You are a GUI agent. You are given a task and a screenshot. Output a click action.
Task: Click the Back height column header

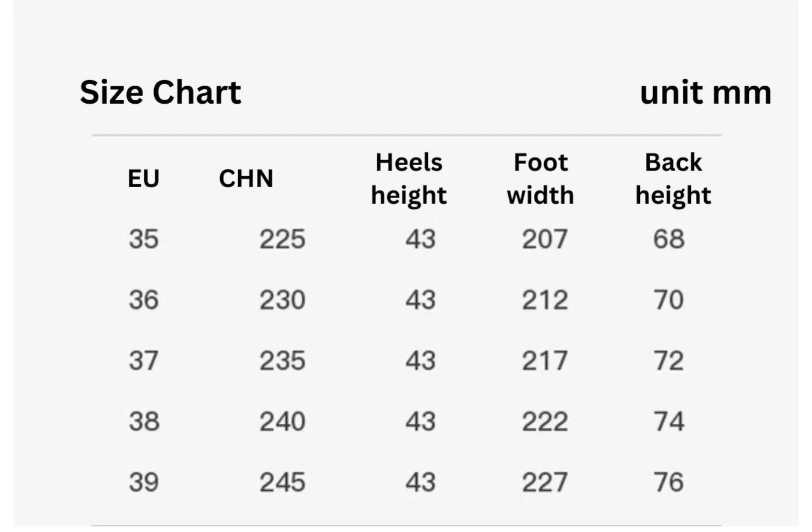click(x=673, y=179)
